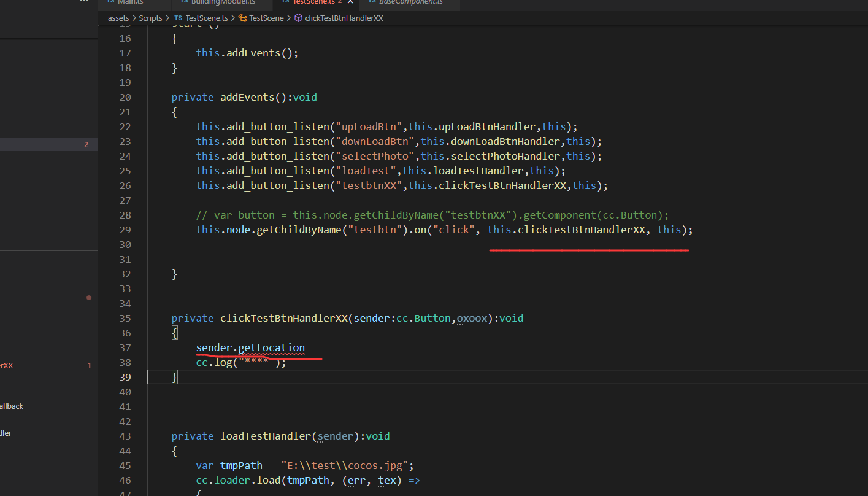This screenshot has width=868, height=496.
Task: Click clickTestBtnHandlerXX reference on line 29
Action: 582,230
